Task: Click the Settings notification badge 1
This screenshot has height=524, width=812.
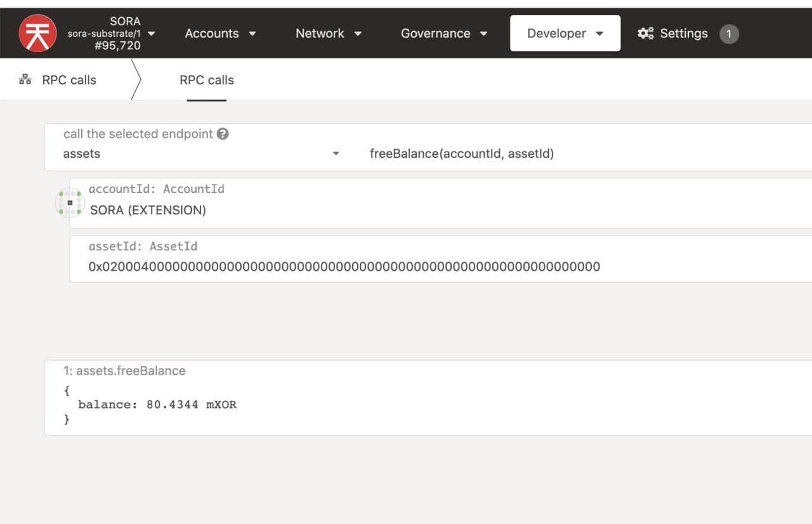Action: [729, 34]
